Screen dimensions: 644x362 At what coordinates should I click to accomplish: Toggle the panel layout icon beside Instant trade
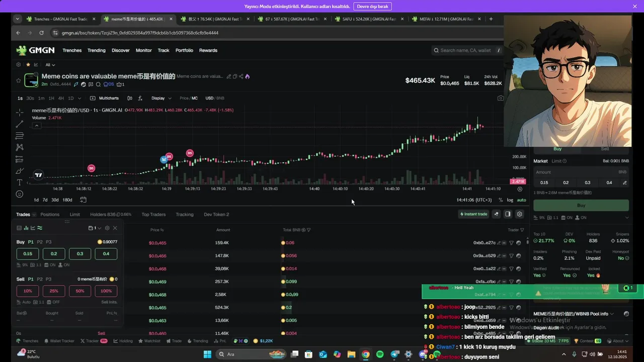pyautogui.click(x=508, y=214)
